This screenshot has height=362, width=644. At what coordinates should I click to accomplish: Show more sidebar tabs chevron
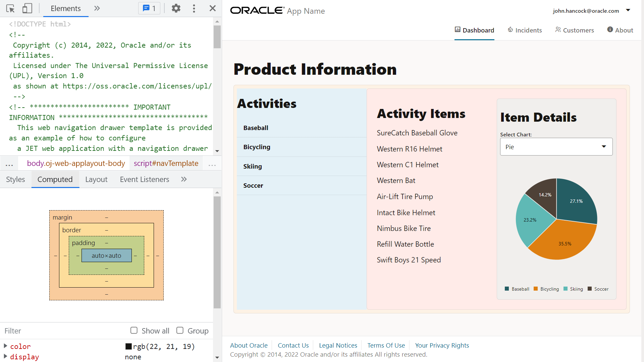click(184, 179)
